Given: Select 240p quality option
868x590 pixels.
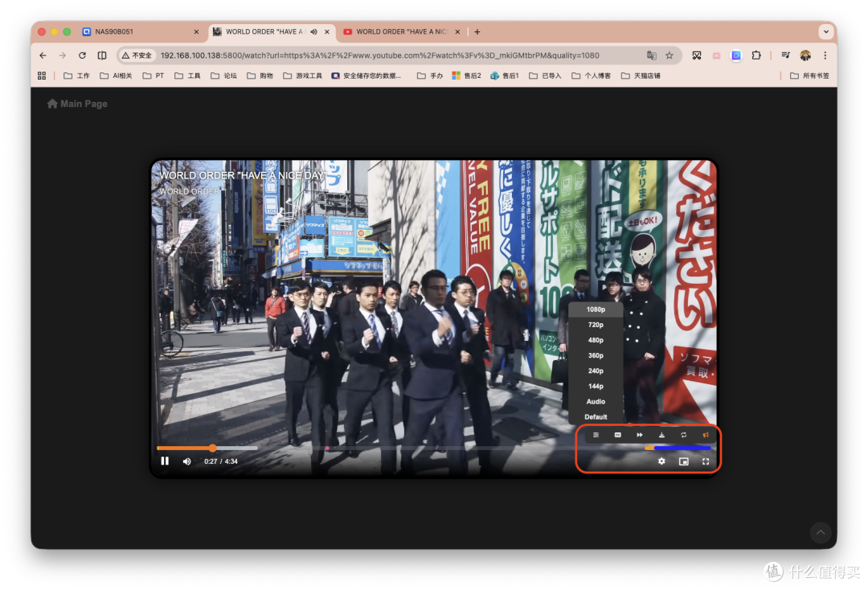Looking at the screenshot, I should (596, 371).
